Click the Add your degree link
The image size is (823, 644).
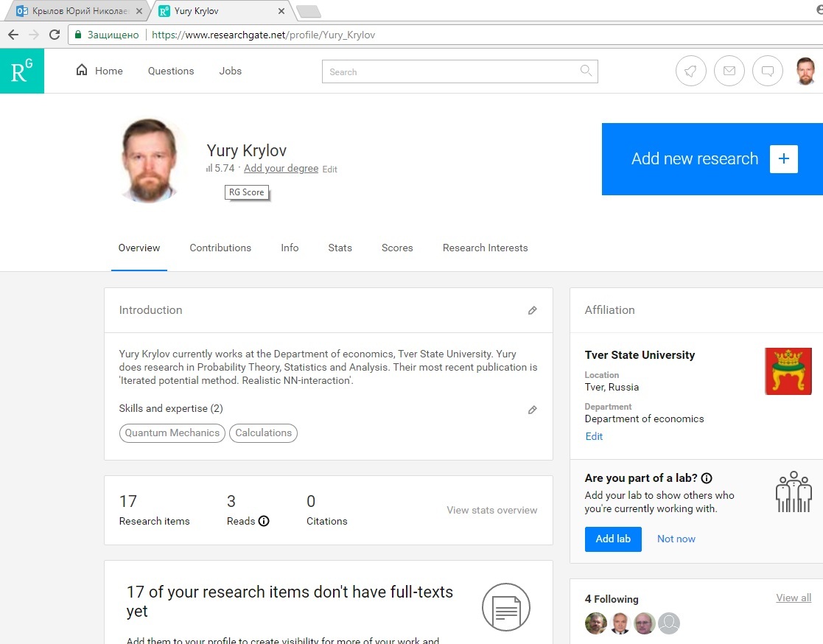click(x=281, y=169)
